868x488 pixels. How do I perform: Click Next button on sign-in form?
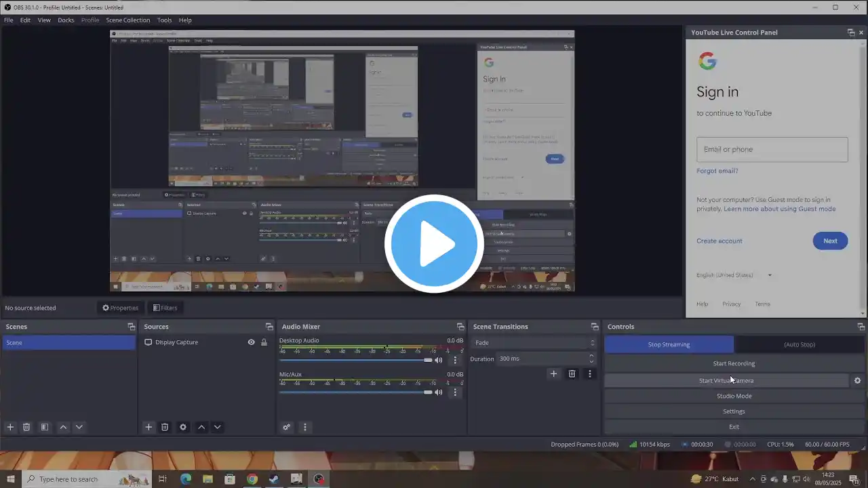(x=830, y=241)
